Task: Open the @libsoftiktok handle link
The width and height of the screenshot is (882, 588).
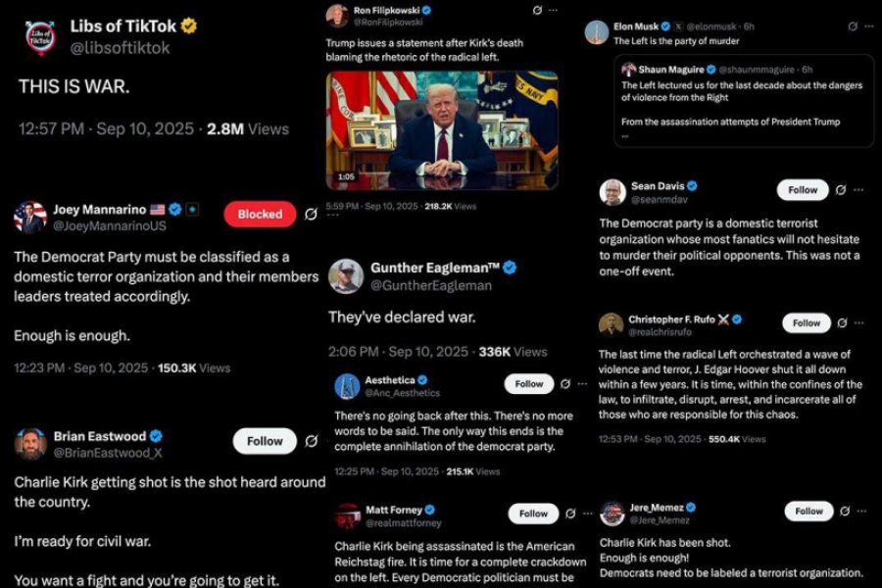Action: [x=120, y=48]
